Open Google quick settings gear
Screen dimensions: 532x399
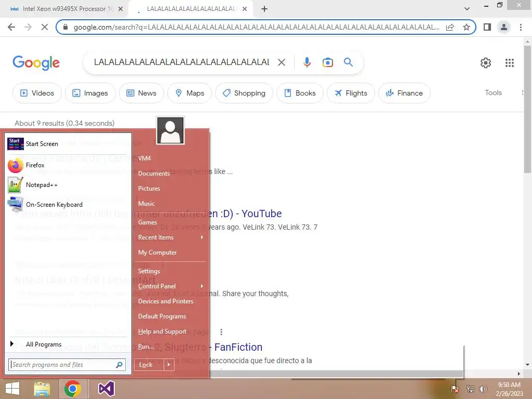[x=486, y=63]
